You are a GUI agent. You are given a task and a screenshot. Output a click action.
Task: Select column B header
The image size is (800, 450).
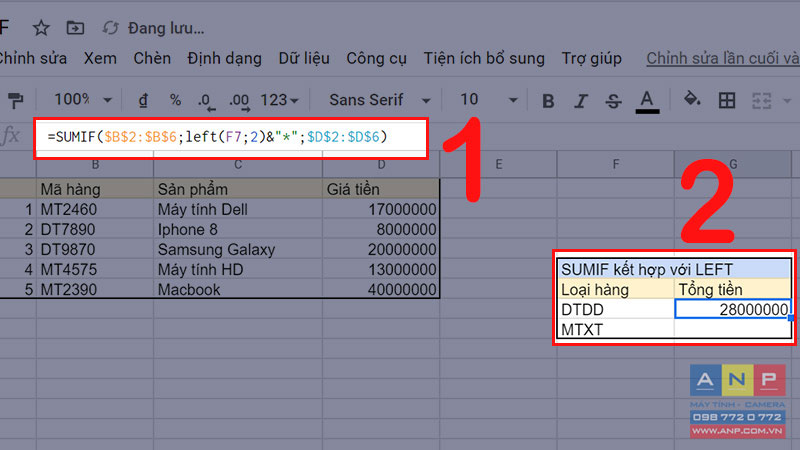pyautogui.click(x=95, y=165)
